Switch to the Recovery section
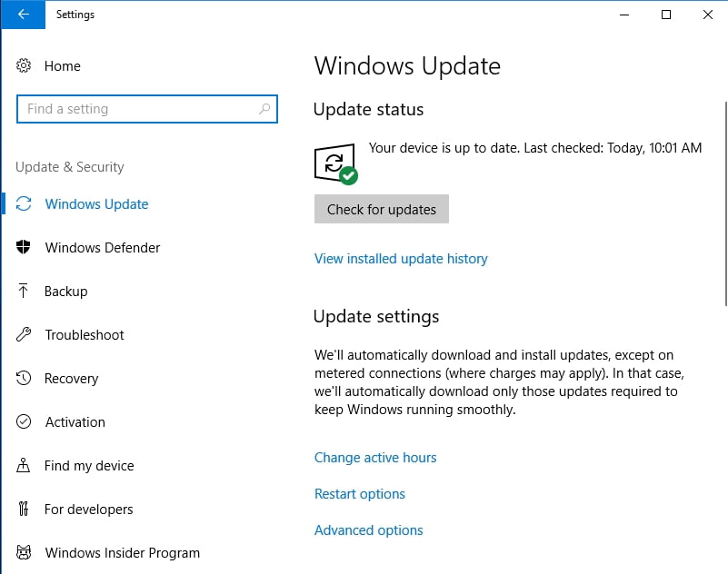The height and width of the screenshot is (574, 728). point(72,379)
